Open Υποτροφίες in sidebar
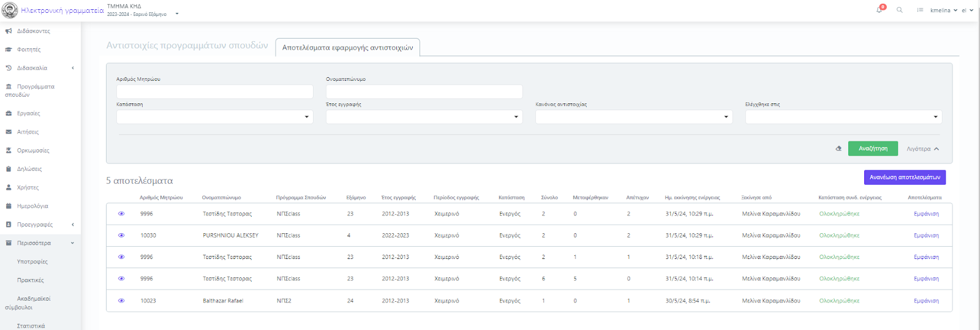The width and height of the screenshot is (980, 330). pyautogui.click(x=32, y=261)
